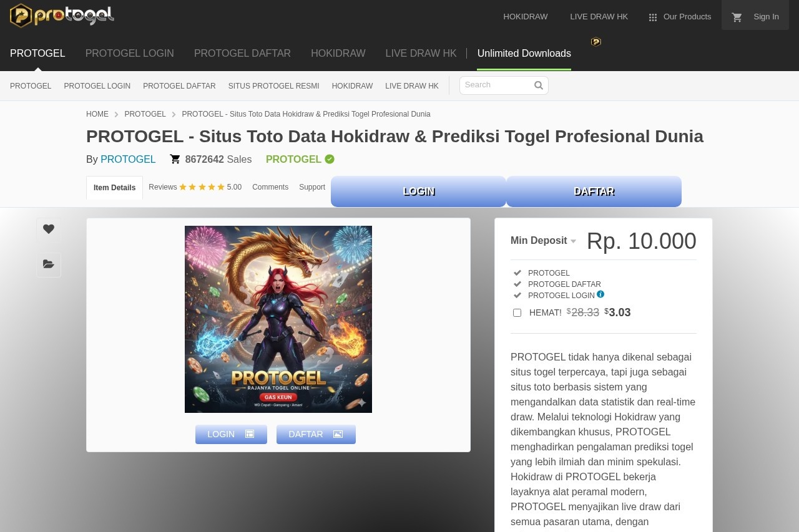Click the Protogel logo top-left
Screen dimensions: 799x532
click(61, 16)
